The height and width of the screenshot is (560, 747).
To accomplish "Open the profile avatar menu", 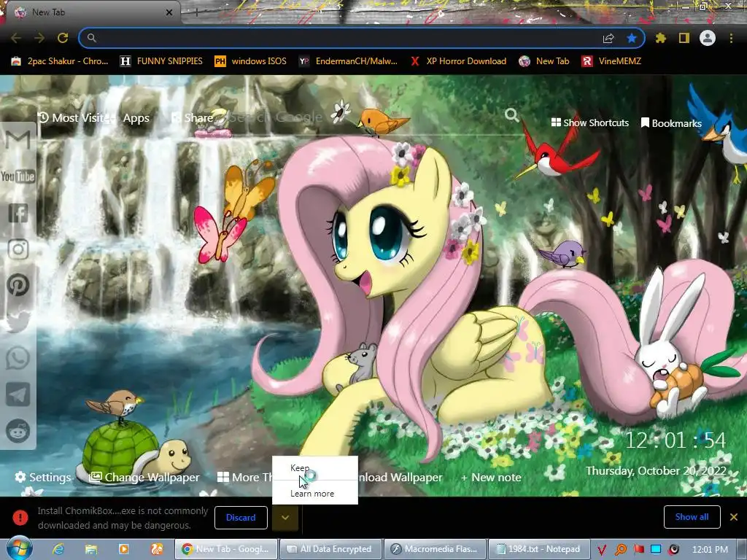I will click(708, 38).
